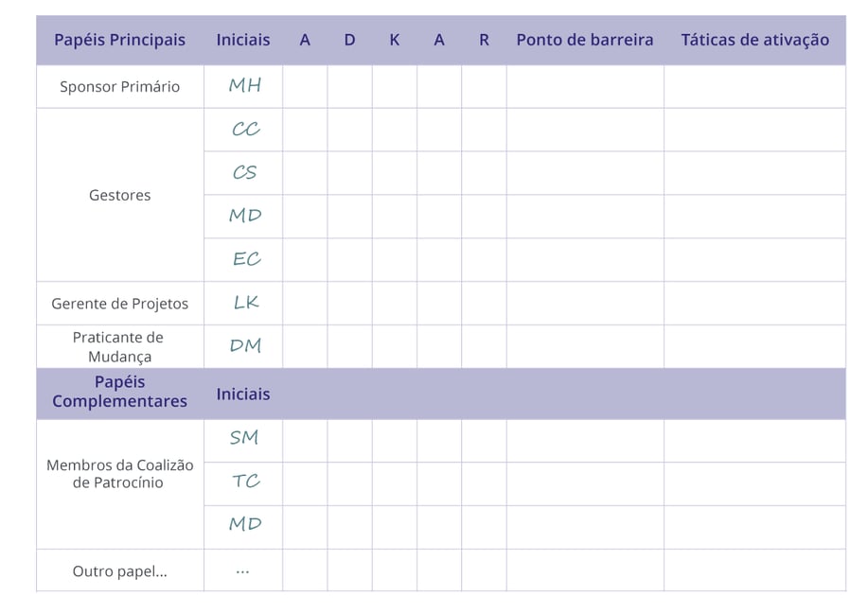Image resolution: width=868 pixels, height=613 pixels.
Task: Click the K column header
Action: click(x=394, y=40)
